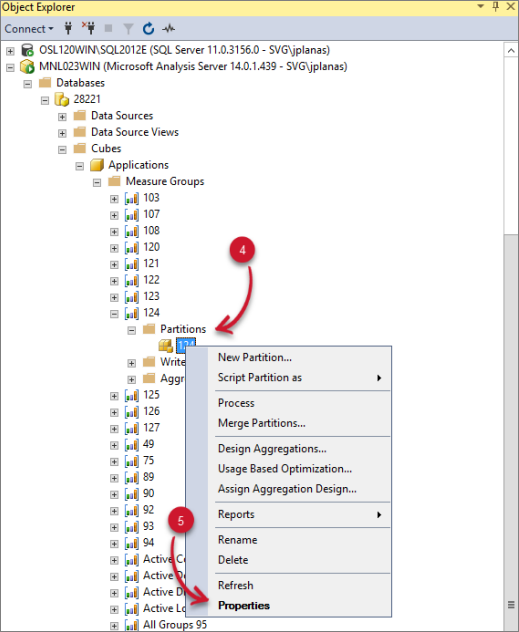The height and width of the screenshot is (632, 519).
Task: Click the Refresh arrow toolbar icon
Action: tap(148, 29)
